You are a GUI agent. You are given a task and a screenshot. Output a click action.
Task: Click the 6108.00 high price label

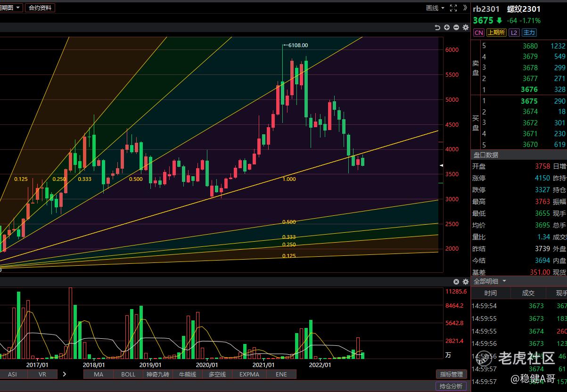298,45
